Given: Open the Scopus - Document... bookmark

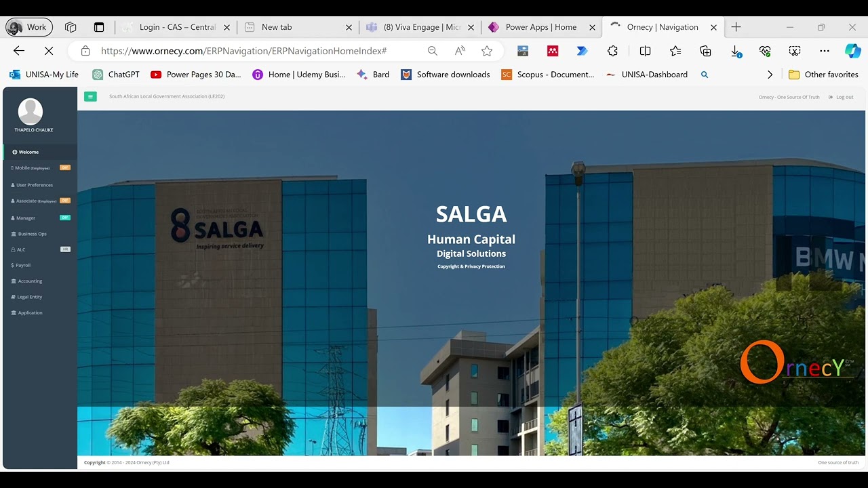Looking at the screenshot, I should pos(548,75).
